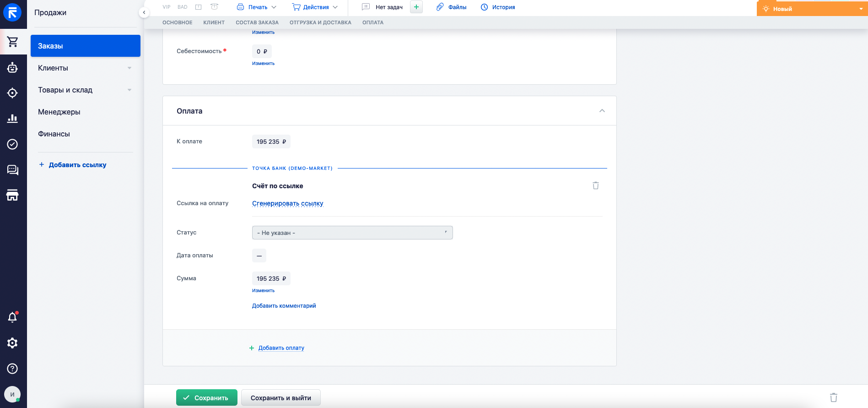Image resolution: width=868 pixels, height=408 pixels.
Task: Open Tasks checkmark circle icon in sidebar
Action: [13, 144]
